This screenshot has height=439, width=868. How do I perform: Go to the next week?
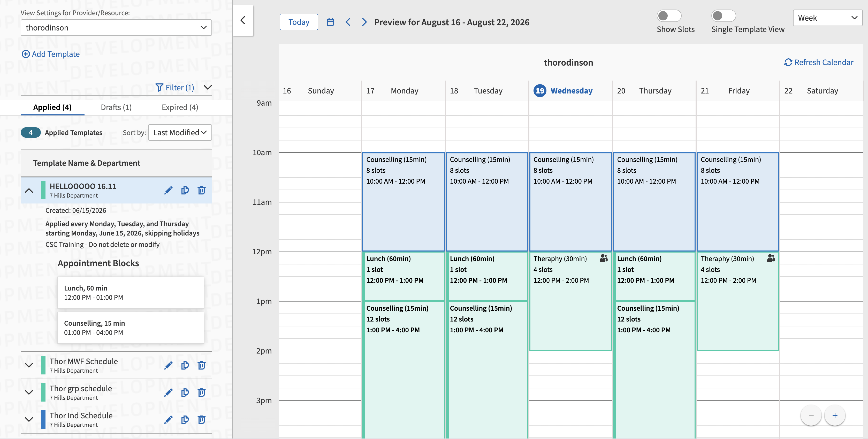coord(364,22)
